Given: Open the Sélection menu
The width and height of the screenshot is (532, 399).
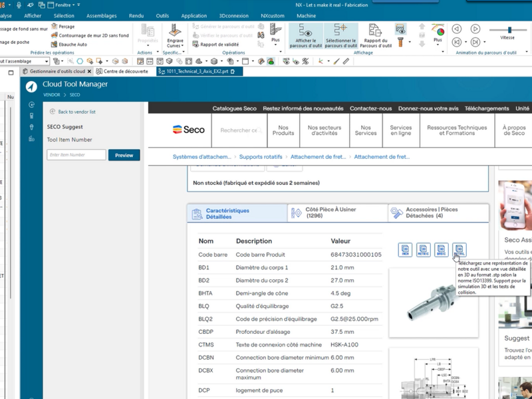Looking at the screenshot, I should (64, 15).
